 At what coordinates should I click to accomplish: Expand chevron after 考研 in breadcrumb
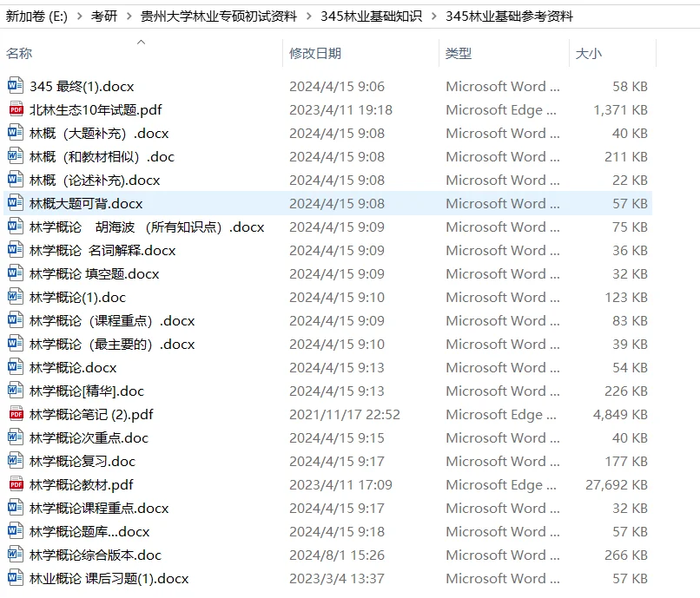[129, 16]
